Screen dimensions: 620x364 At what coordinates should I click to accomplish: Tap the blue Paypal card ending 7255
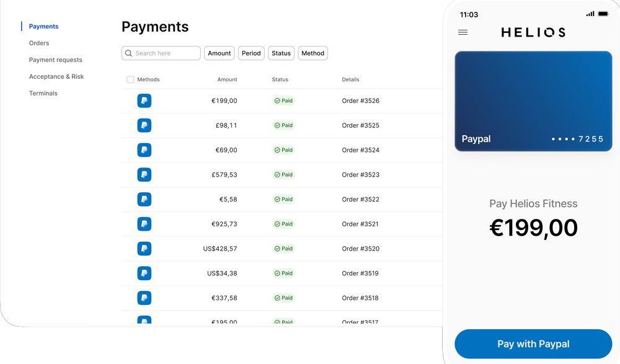(533, 101)
